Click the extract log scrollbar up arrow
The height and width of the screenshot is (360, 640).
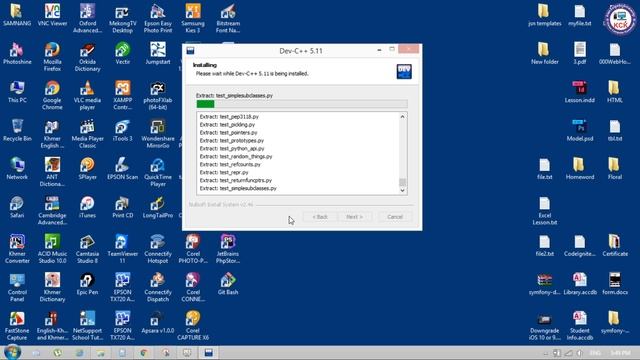[x=402, y=117]
